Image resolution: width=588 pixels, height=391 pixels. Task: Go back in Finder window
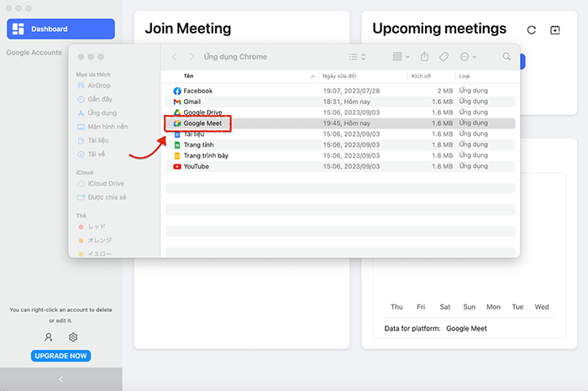point(175,56)
